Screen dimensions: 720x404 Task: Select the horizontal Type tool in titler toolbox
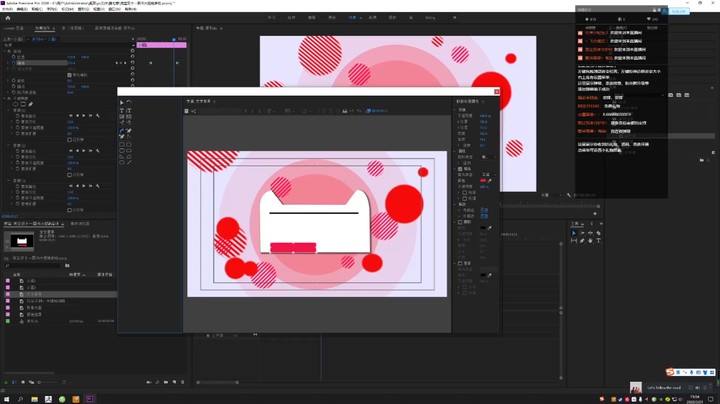122,111
